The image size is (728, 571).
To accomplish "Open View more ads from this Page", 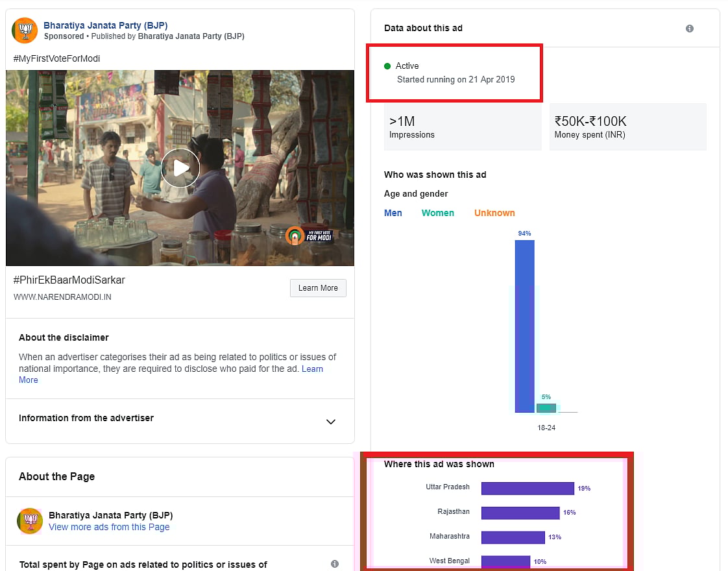I will 109,527.
